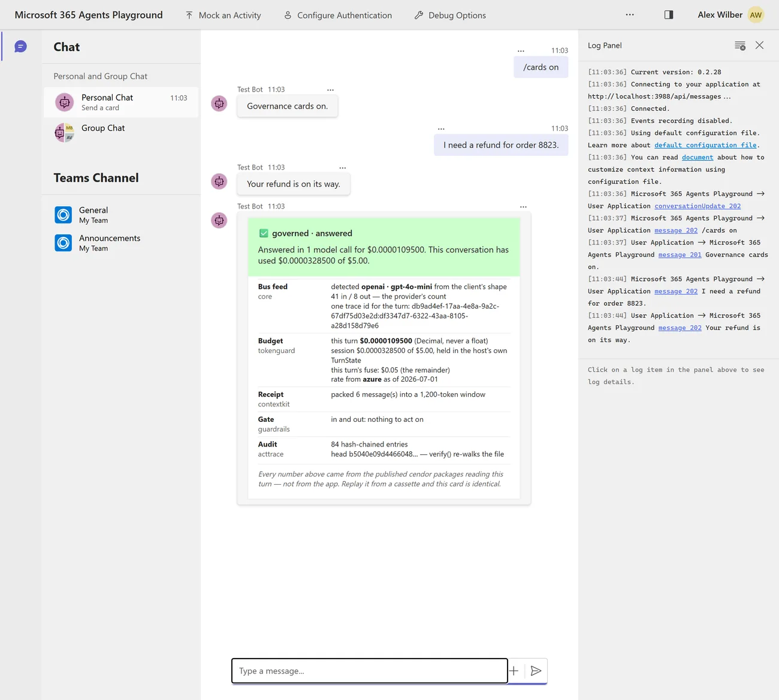Click bot avatar beside 'Your refund is on its way.'
The width and height of the screenshot is (779, 700).
pos(219,182)
